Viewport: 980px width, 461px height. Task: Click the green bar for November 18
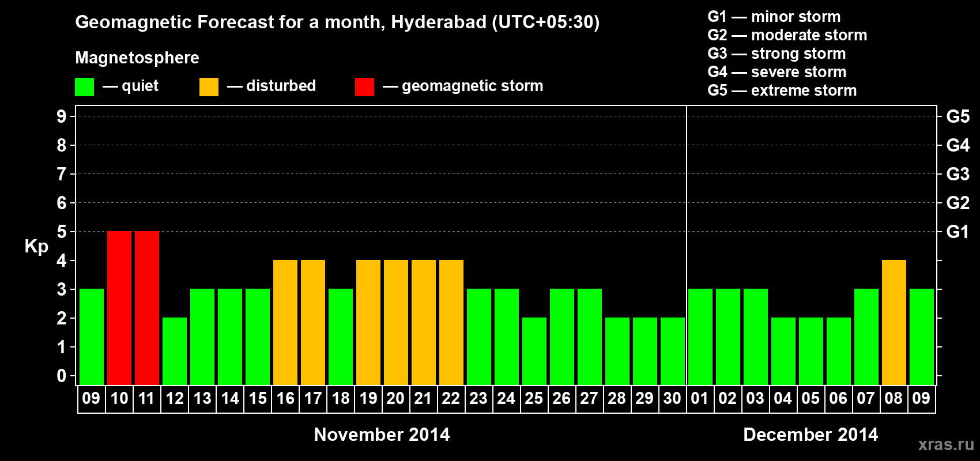(x=341, y=337)
